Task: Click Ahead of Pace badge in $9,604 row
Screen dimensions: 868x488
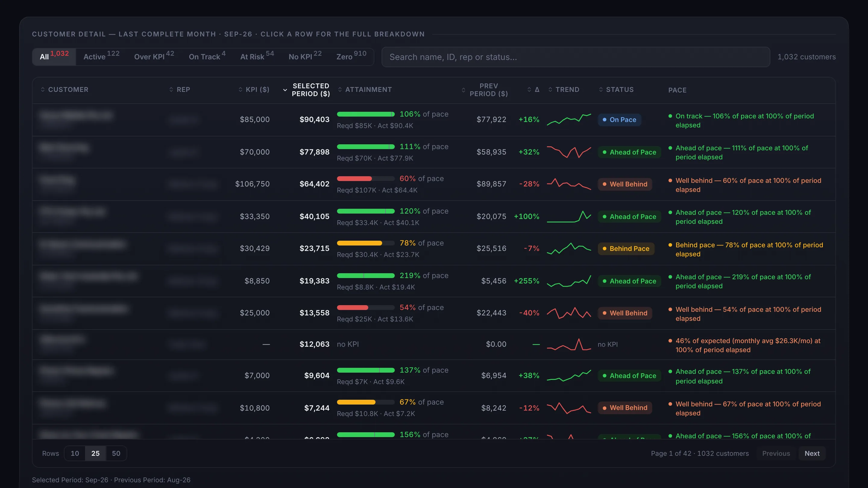Action: (x=629, y=376)
